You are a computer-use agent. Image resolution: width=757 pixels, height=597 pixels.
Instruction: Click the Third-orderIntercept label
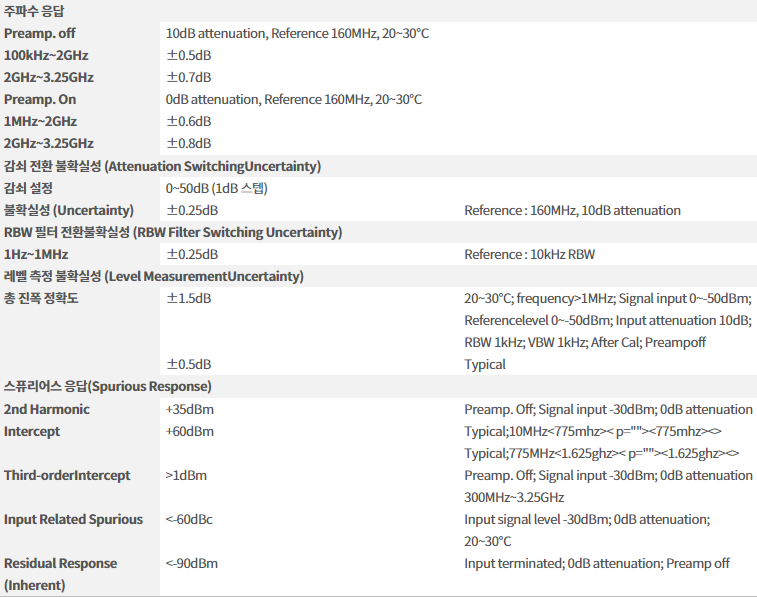point(67,475)
